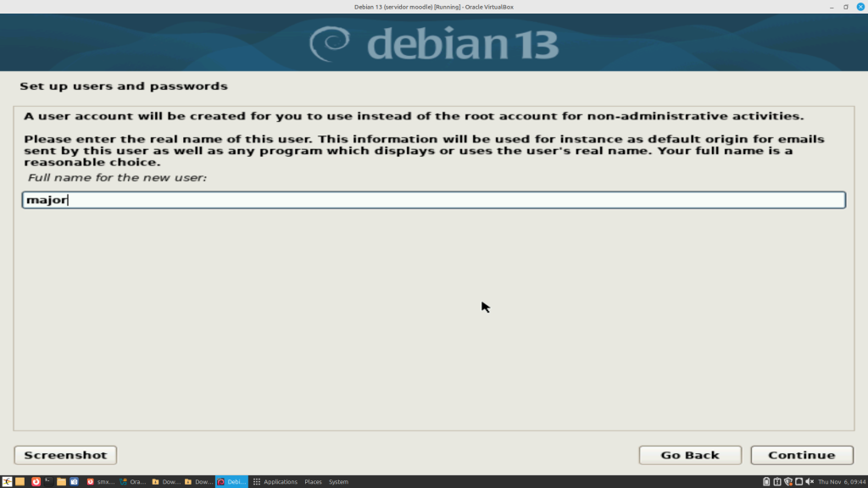Focus the full name text field

tap(433, 200)
